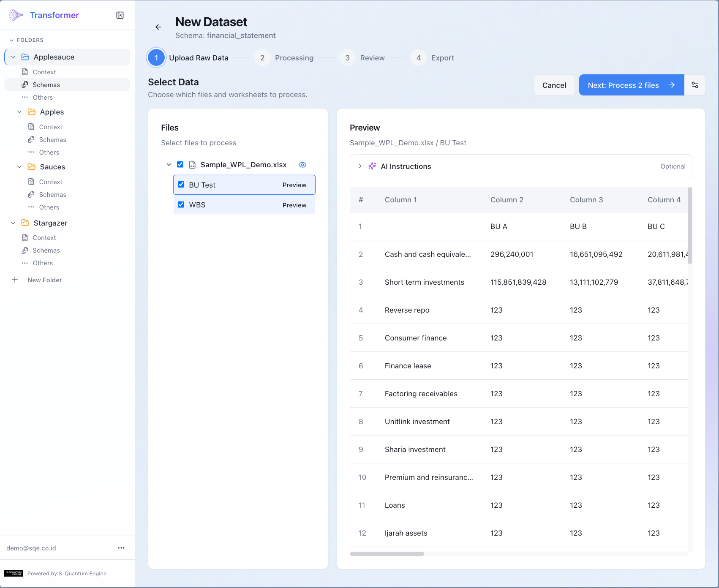The width and height of the screenshot is (719, 588).
Task: Open Schemas under the Stargazer folder
Action: tap(46, 250)
